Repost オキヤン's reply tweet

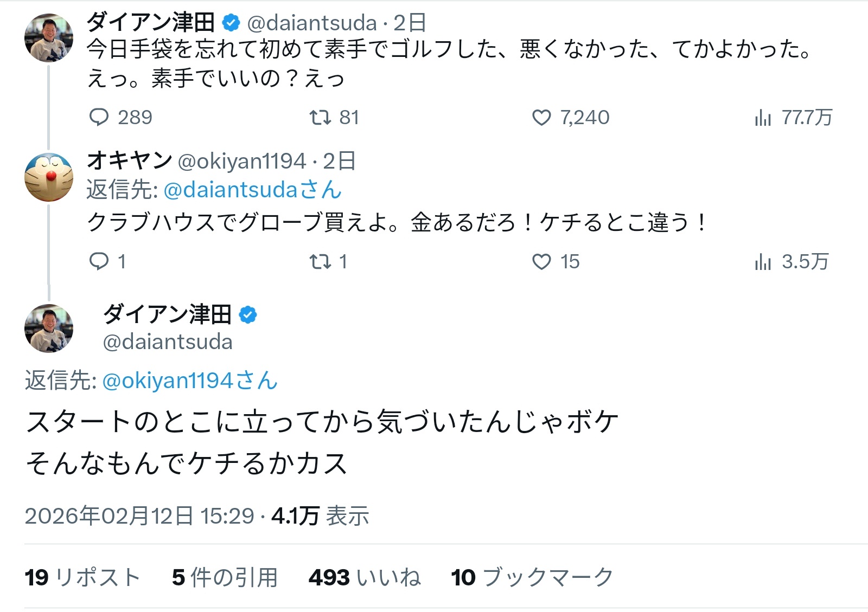[x=320, y=261]
